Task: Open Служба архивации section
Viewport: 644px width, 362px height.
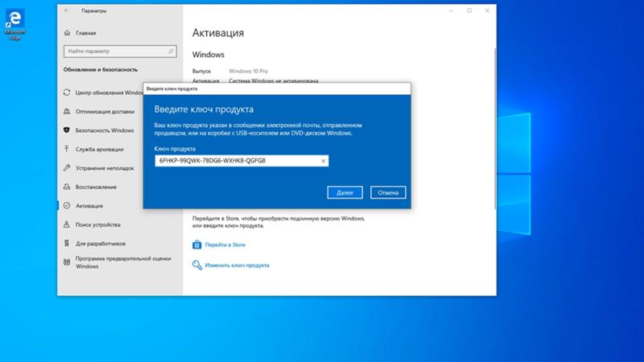Action: [x=99, y=150]
